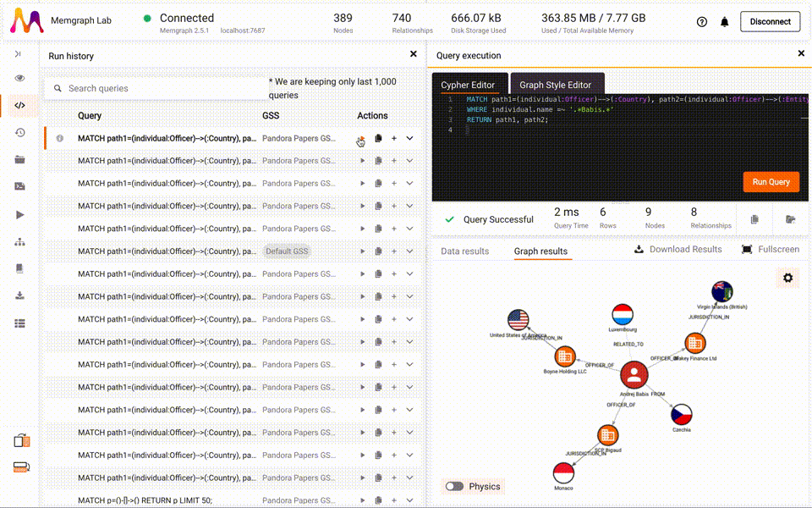The image size is (812, 508).
Task: Select the Czechia flag node
Action: click(x=682, y=415)
